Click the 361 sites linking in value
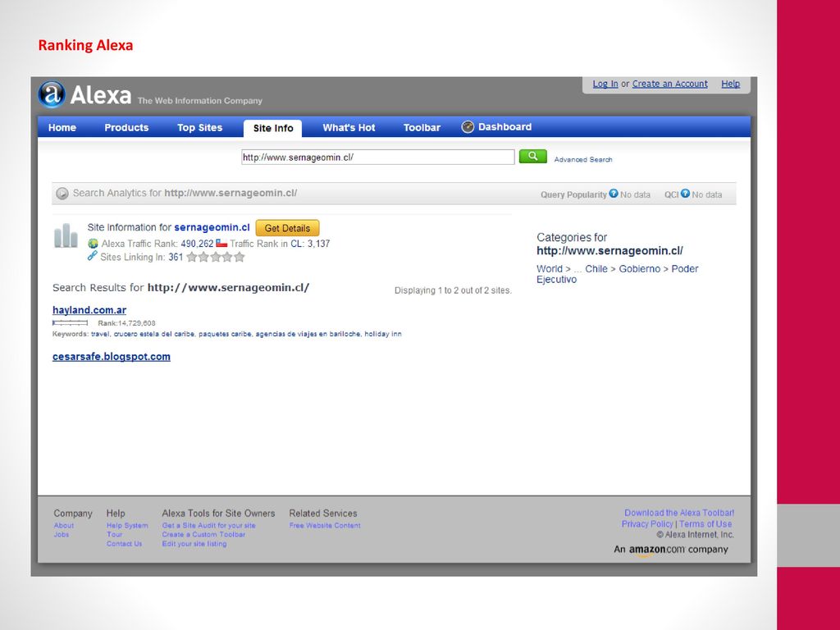 (x=176, y=257)
